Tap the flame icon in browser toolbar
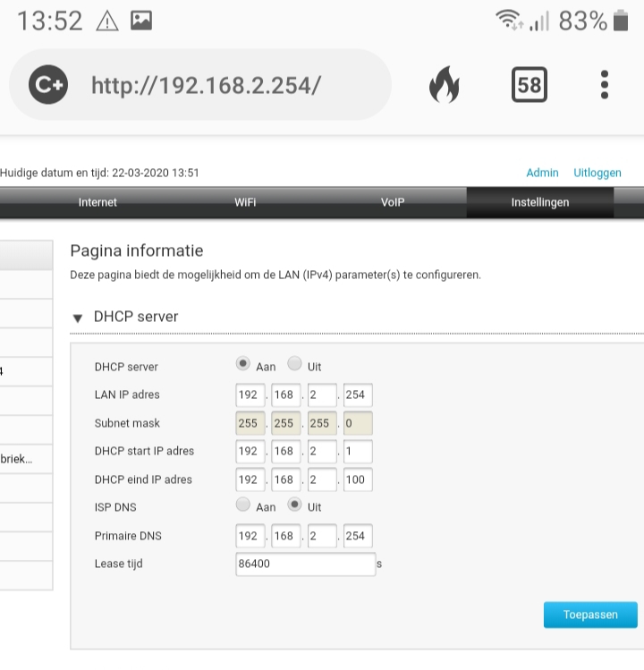The image size is (644, 670). [445, 85]
